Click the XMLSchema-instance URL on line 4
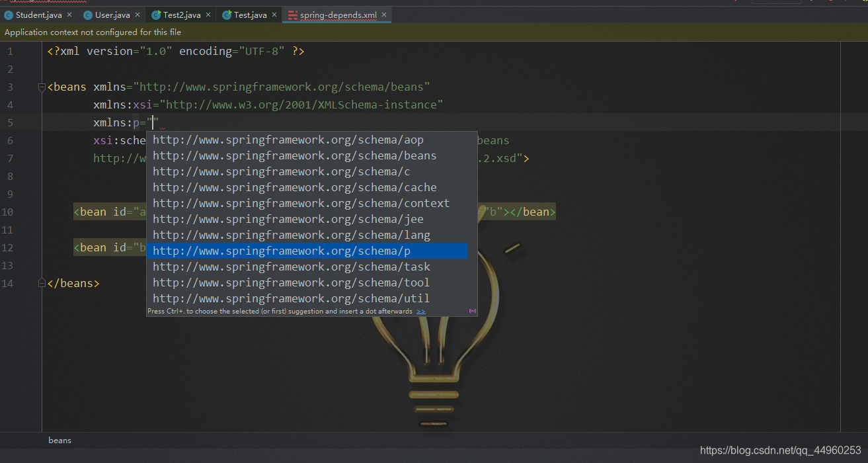The width and height of the screenshot is (868, 463). click(301, 105)
